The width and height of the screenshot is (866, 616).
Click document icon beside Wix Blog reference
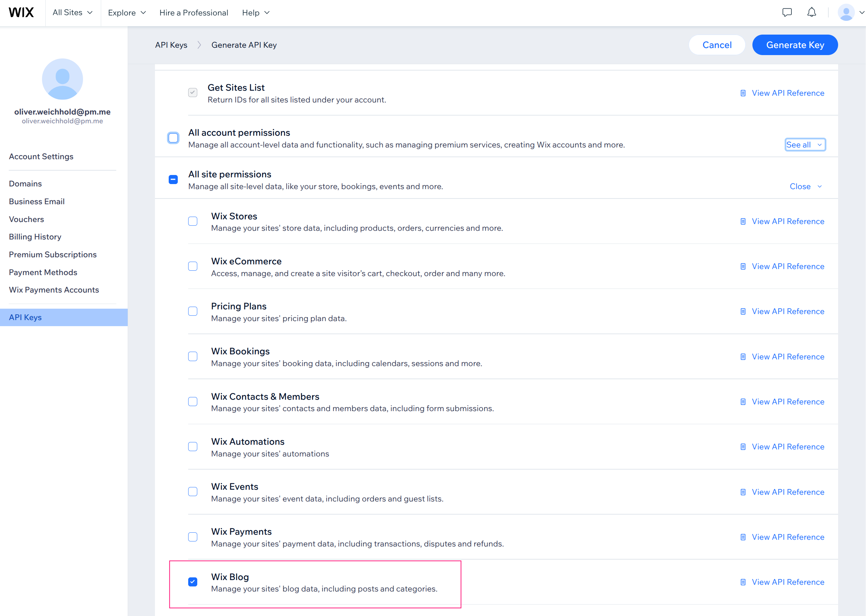[743, 582]
